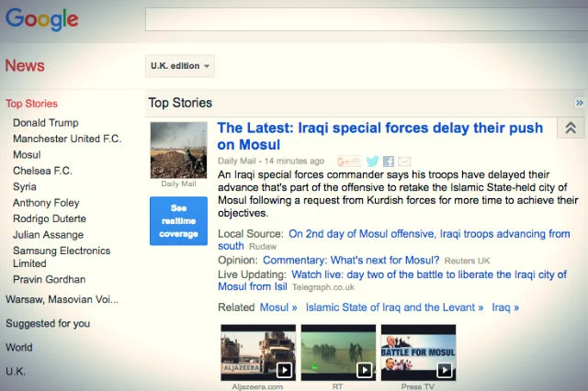Click the red News heading
The width and height of the screenshot is (588, 391).
point(25,65)
